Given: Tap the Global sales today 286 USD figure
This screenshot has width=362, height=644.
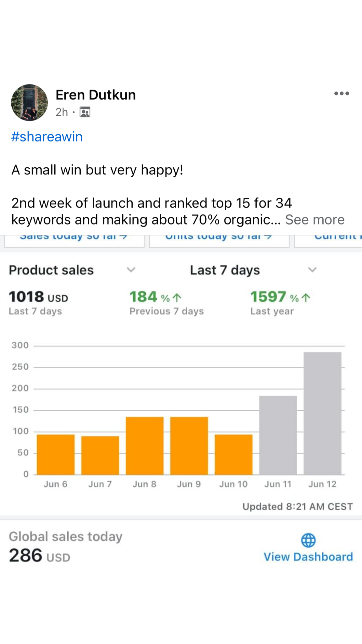Looking at the screenshot, I should pos(40,556).
